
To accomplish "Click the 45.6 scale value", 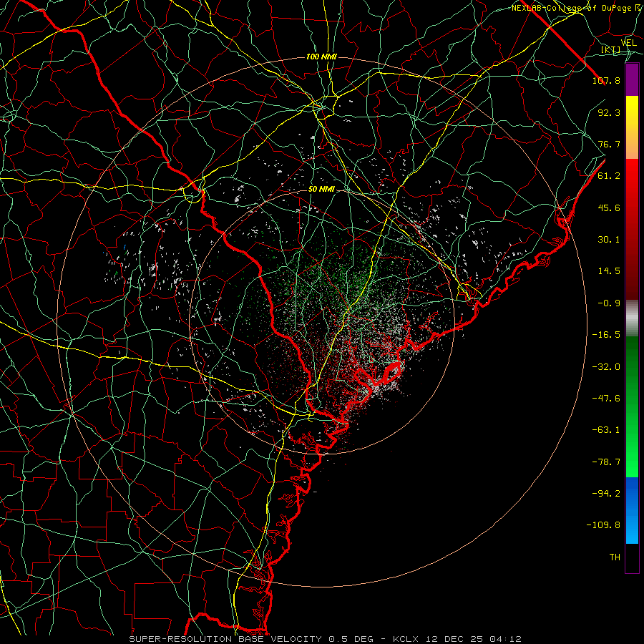I will coord(609,208).
